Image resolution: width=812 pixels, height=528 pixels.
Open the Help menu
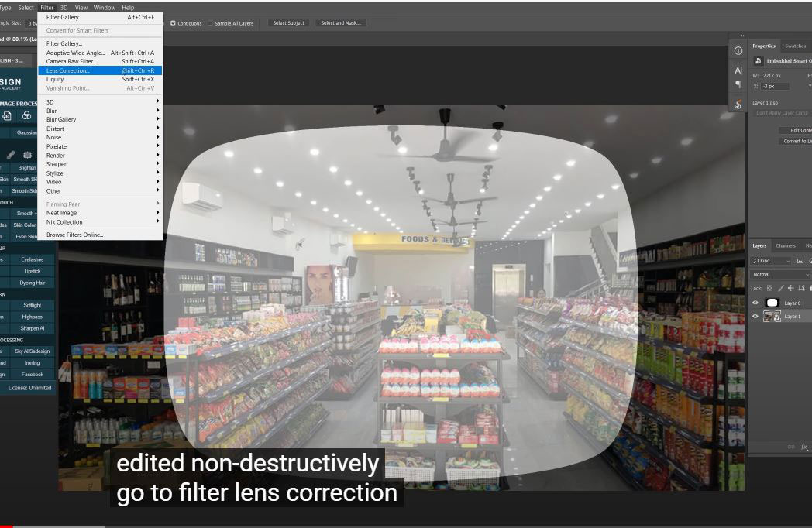pos(128,8)
